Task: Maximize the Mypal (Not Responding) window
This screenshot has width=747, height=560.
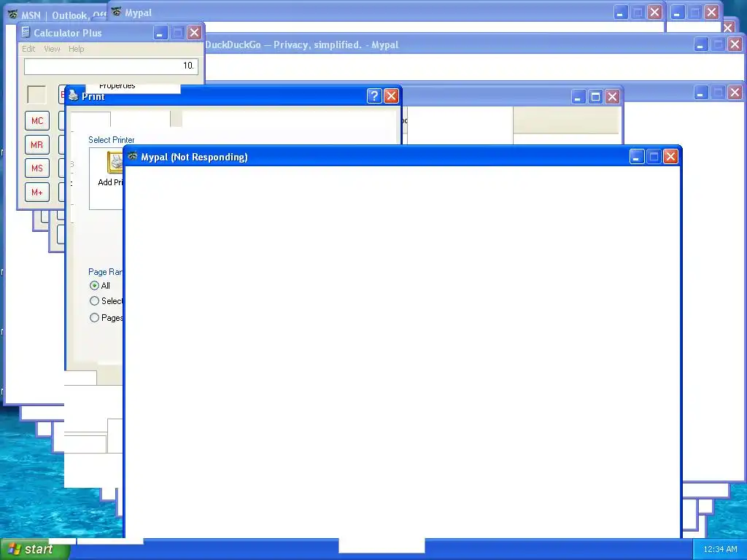Action: [654, 157]
